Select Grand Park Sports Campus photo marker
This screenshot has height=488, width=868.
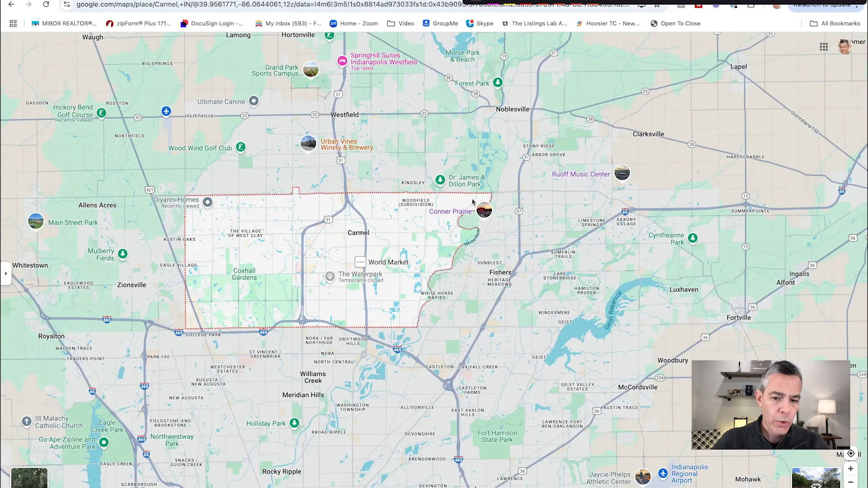point(311,69)
